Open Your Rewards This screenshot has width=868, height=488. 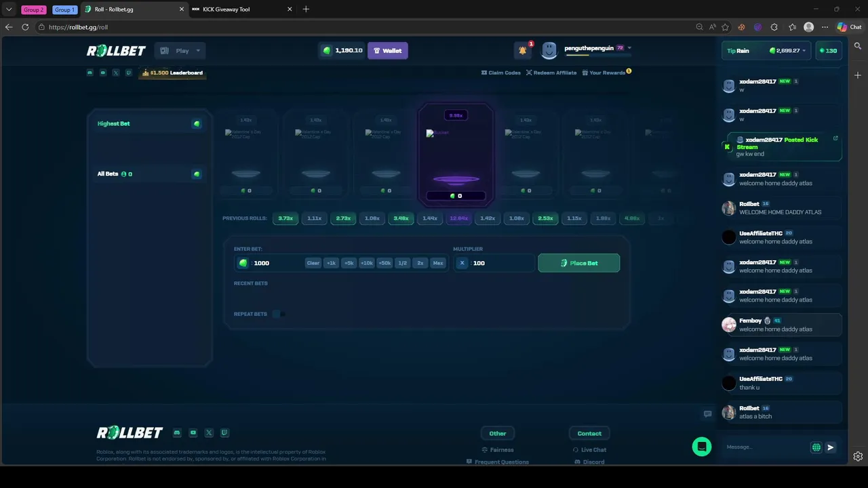tap(604, 73)
